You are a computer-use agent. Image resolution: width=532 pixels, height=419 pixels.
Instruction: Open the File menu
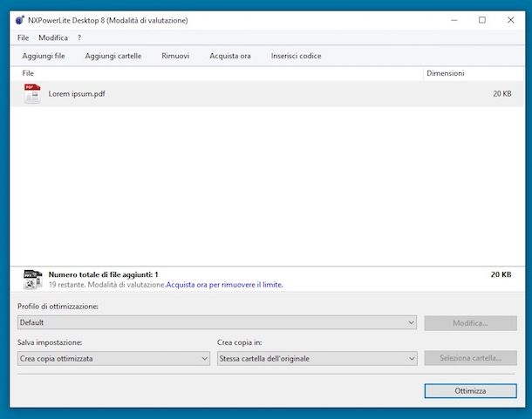point(23,37)
